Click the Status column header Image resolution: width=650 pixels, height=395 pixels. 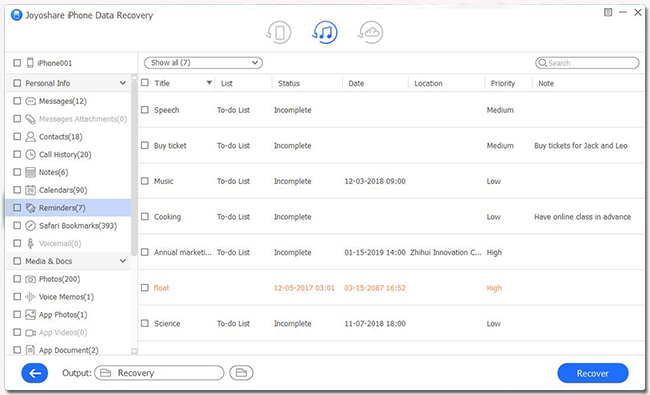pos(289,83)
